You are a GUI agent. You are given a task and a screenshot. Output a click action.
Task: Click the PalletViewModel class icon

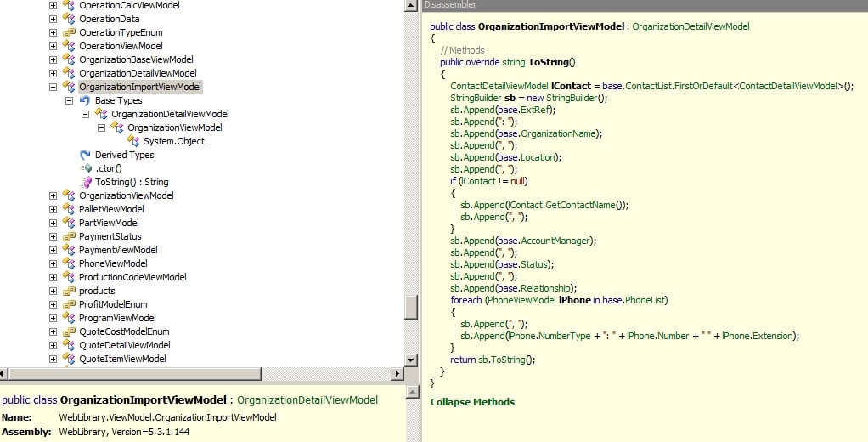[69, 209]
